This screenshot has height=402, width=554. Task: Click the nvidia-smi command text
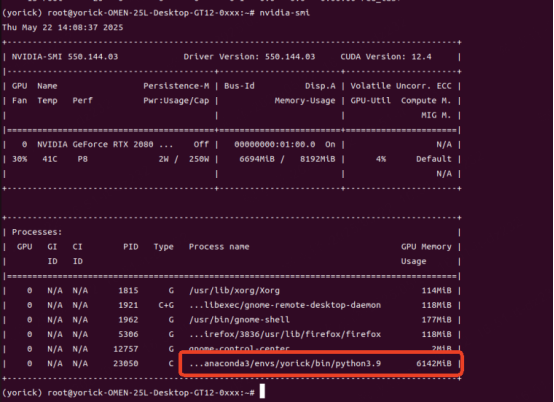point(284,13)
